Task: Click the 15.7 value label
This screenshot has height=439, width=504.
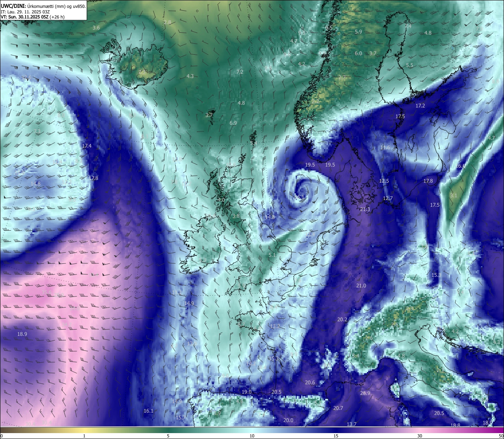Action: [x=180, y=417]
